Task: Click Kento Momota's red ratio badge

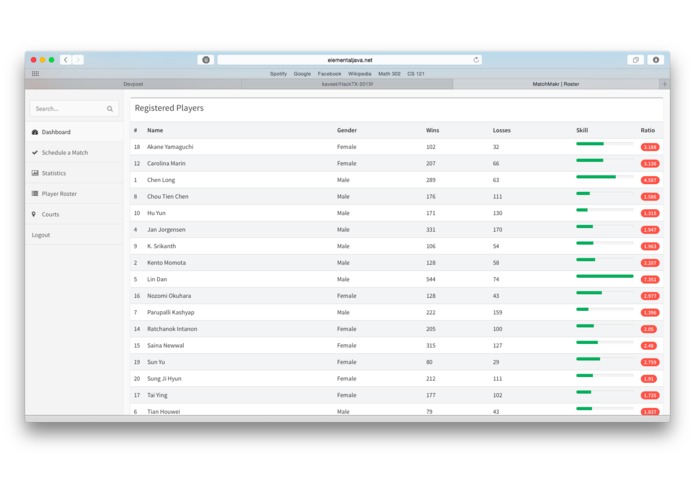Action: point(650,263)
